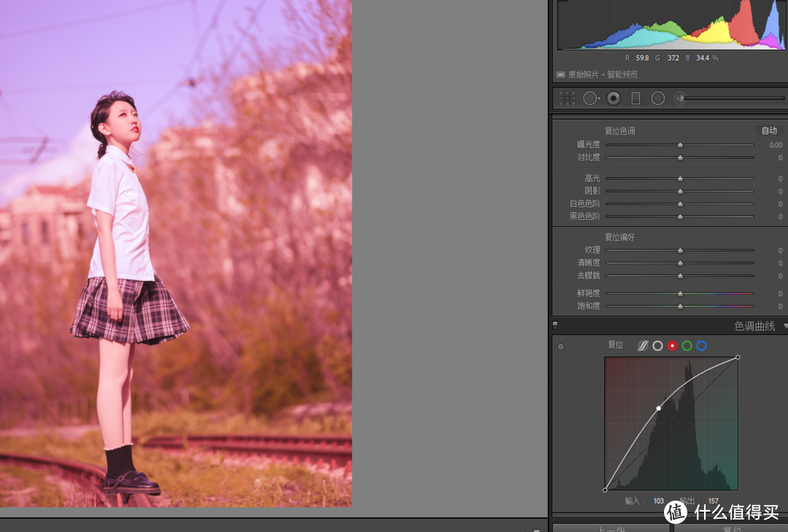Open the toolbar options triangle below preview

click(536, 530)
